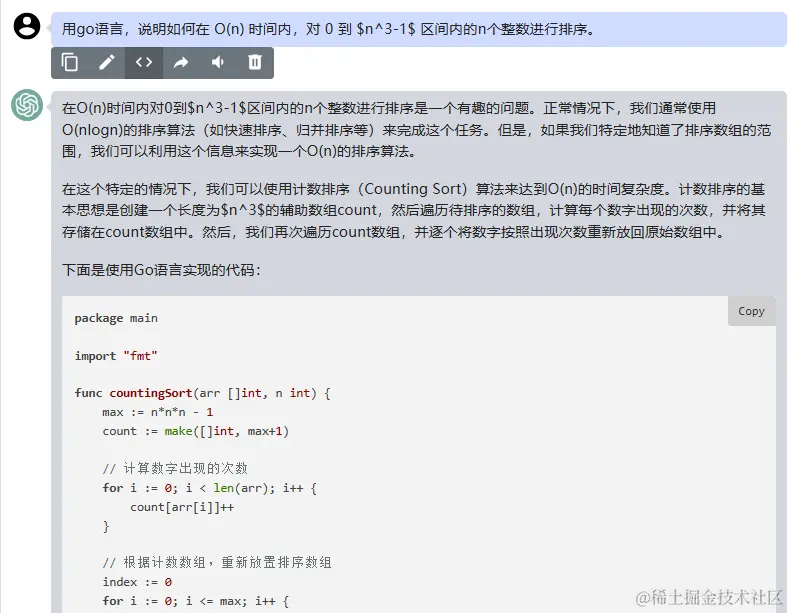
Task: Click the paragraph mentioning 'Counting Sort'
Action: (414, 210)
